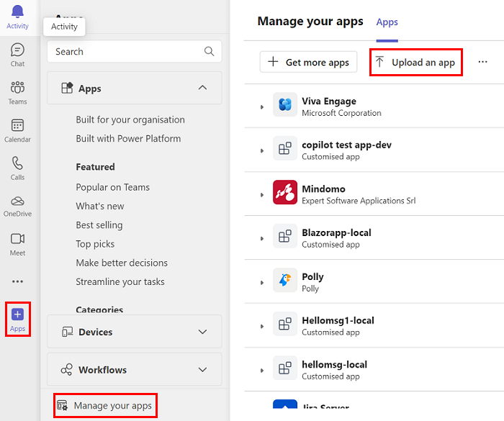Click the hellomsg-local name

tap(334, 364)
